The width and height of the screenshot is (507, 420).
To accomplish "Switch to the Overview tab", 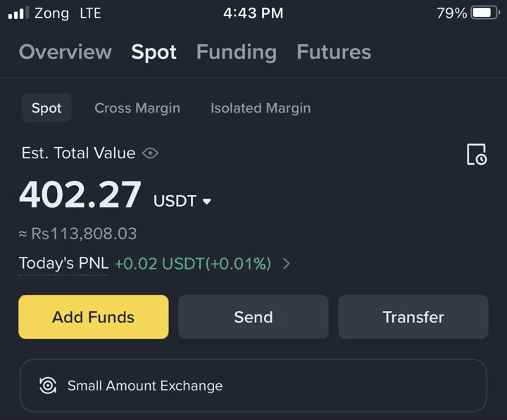I will click(x=65, y=52).
